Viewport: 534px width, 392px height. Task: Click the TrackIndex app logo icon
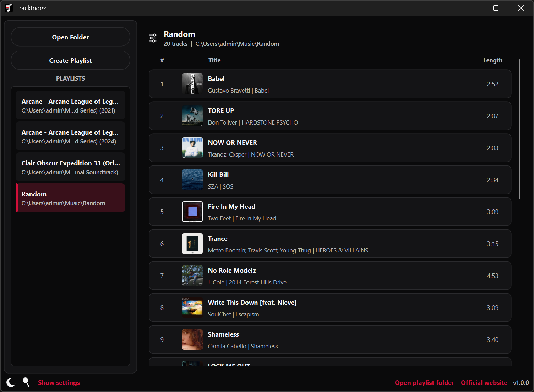[9, 8]
